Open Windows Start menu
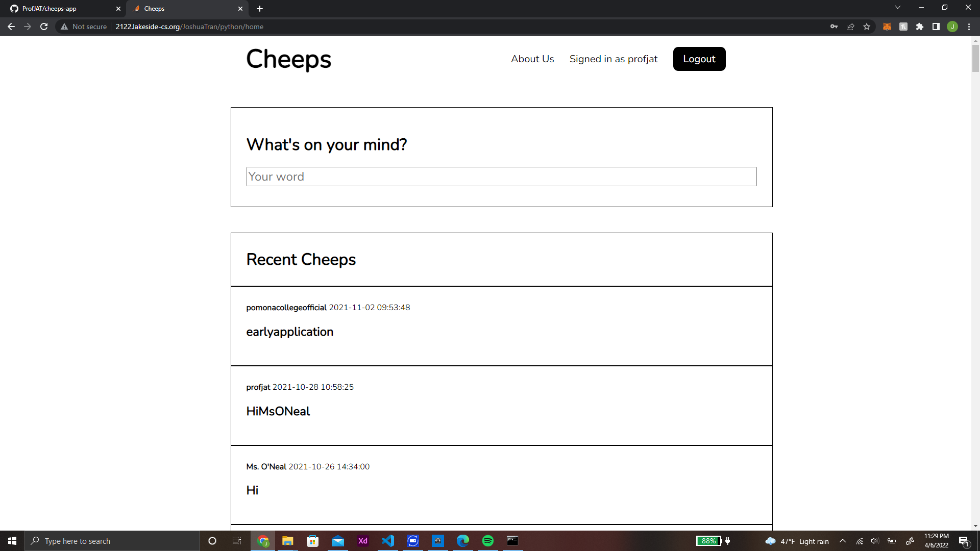This screenshot has height=551, width=980. 12,541
